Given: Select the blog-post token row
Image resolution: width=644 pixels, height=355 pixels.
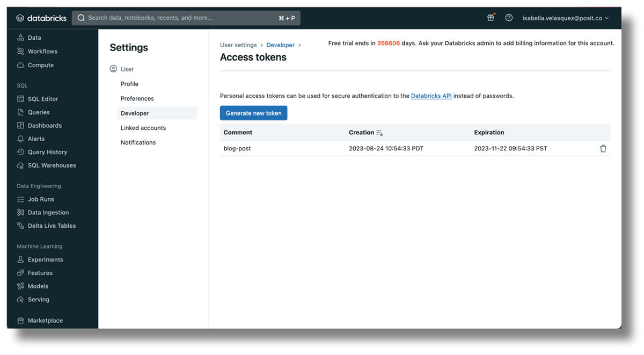Looking at the screenshot, I should 237,149.
